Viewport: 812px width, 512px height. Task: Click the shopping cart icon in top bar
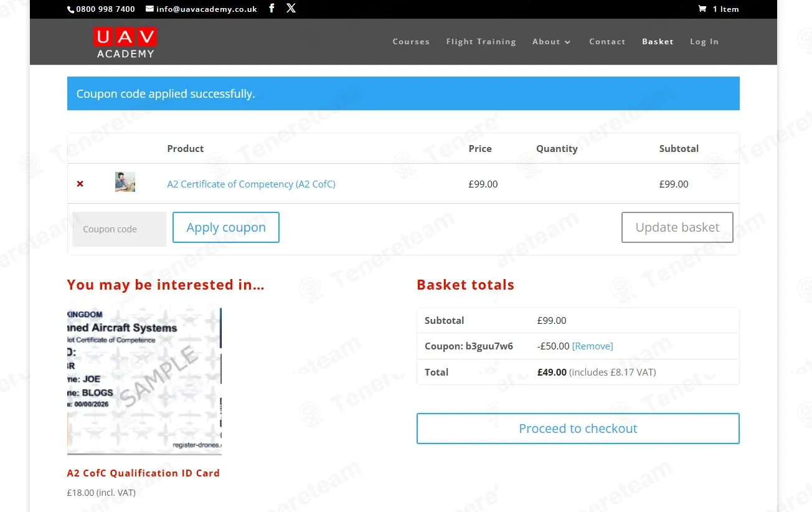pyautogui.click(x=702, y=9)
